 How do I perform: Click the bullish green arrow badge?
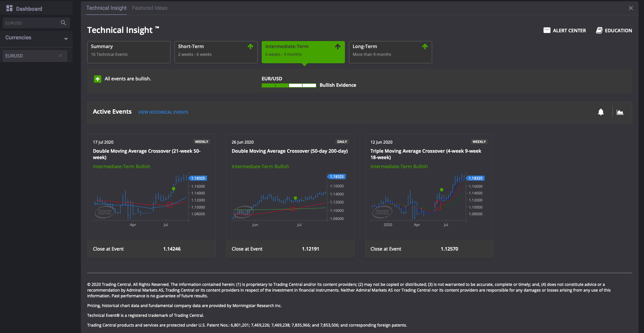pyautogui.click(x=98, y=79)
